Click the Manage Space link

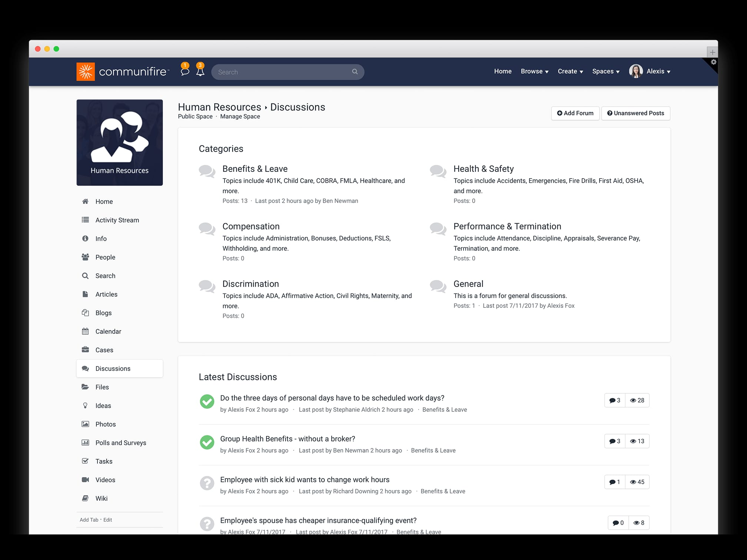pyautogui.click(x=240, y=116)
